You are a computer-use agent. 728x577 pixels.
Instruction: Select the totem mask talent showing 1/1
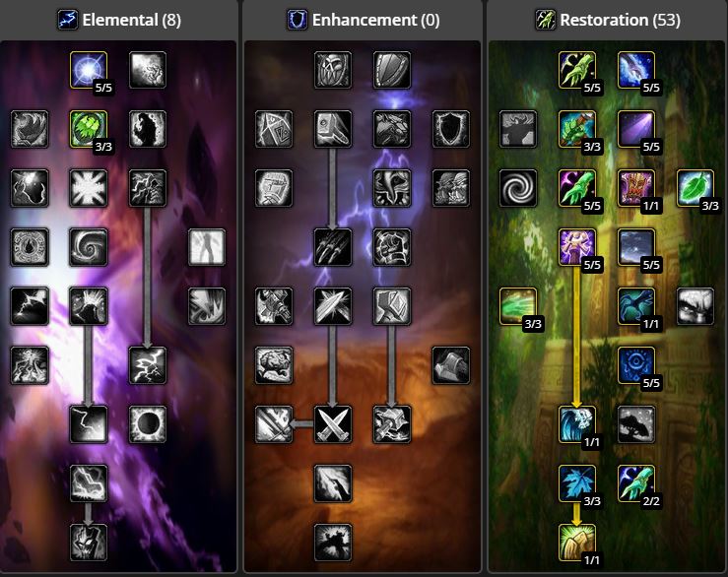pos(636,188)
